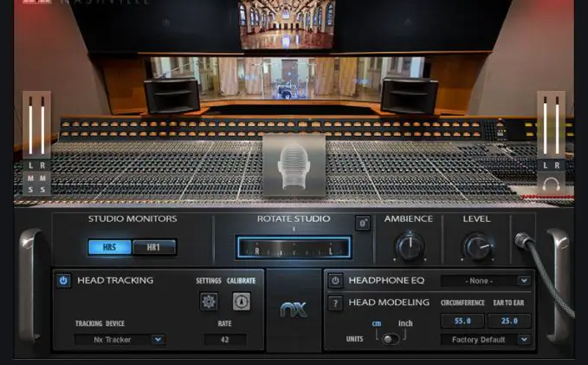Click the Ear to Ear 25.0 field
Viewport: 588px width, 365px height.
(x=509, y=321)
